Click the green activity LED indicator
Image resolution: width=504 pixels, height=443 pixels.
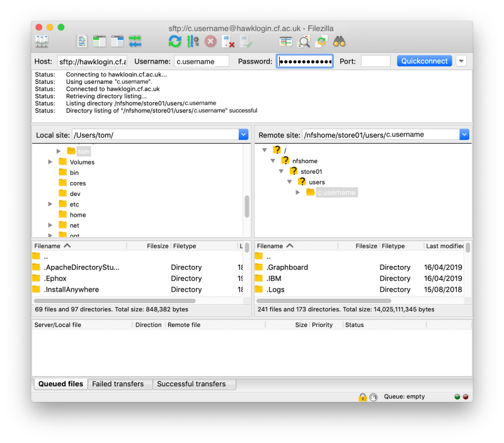point(457,397)
